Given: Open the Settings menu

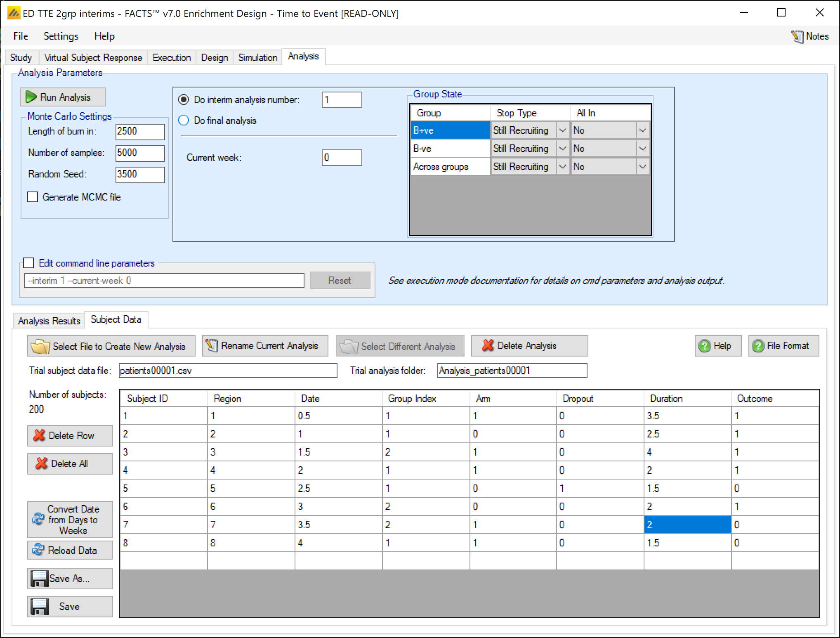Looking at the screenshot, I should (x=61, y=36).
